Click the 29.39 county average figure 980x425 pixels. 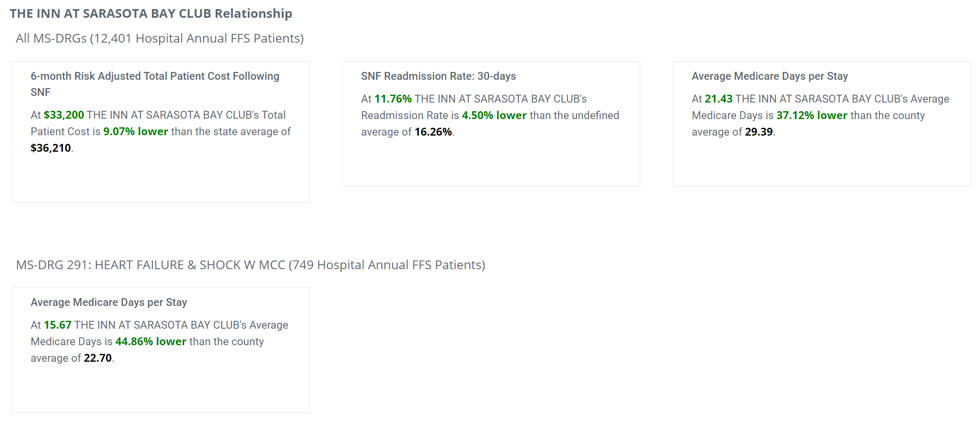[x=759, y=132]
